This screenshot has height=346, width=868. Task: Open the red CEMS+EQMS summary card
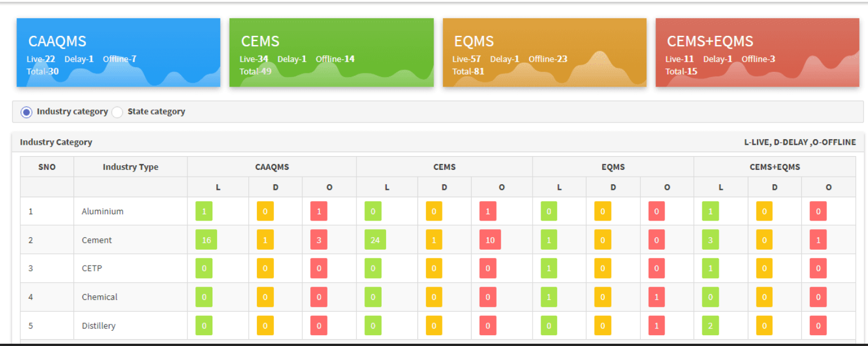pos(757,52)
